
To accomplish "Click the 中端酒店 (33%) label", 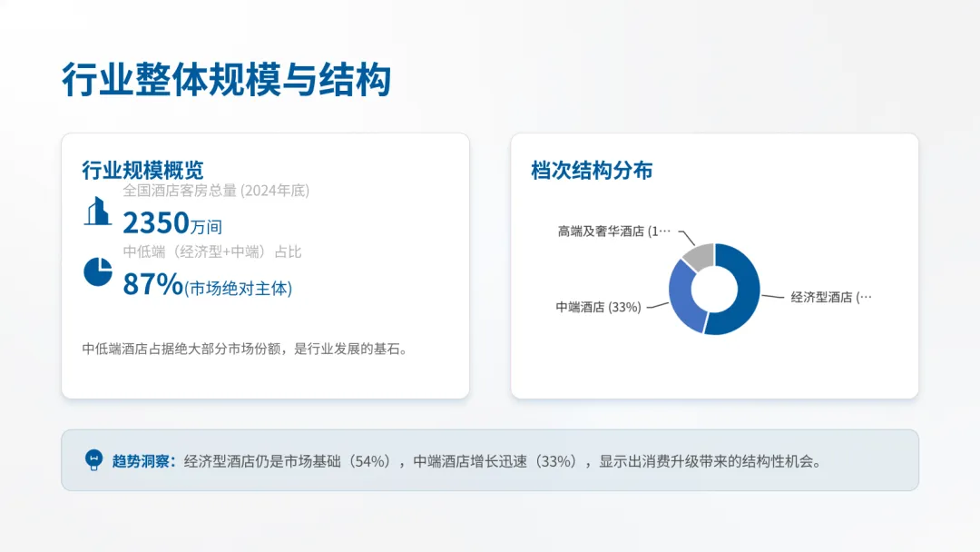I will (597, 308).
